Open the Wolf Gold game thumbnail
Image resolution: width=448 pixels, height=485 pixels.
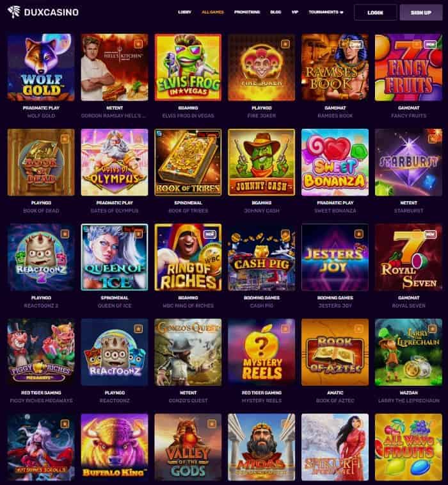[x=41, y=67]
